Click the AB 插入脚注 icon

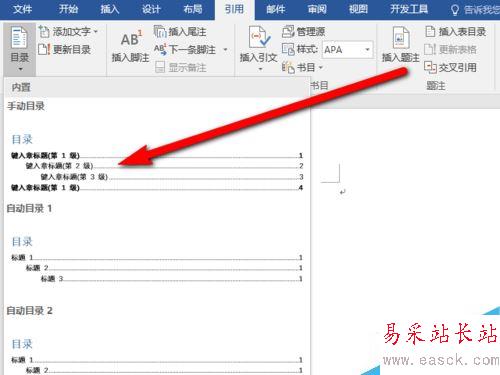click(131, 39)
